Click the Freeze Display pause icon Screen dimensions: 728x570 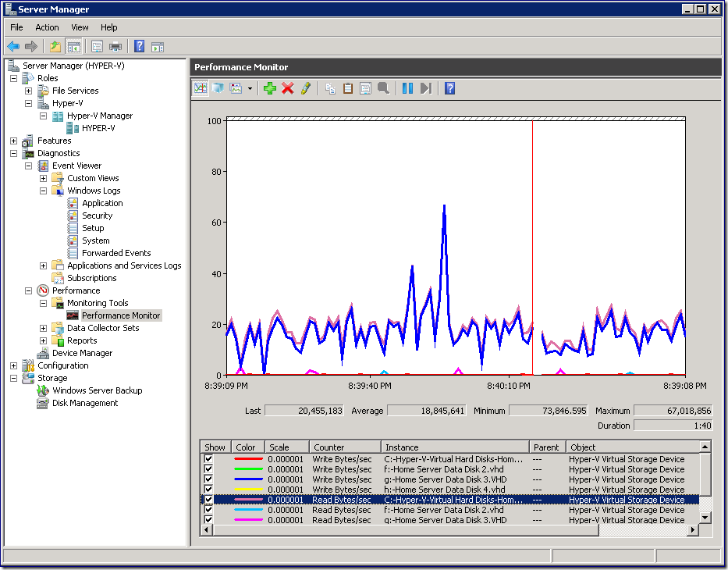407,88
